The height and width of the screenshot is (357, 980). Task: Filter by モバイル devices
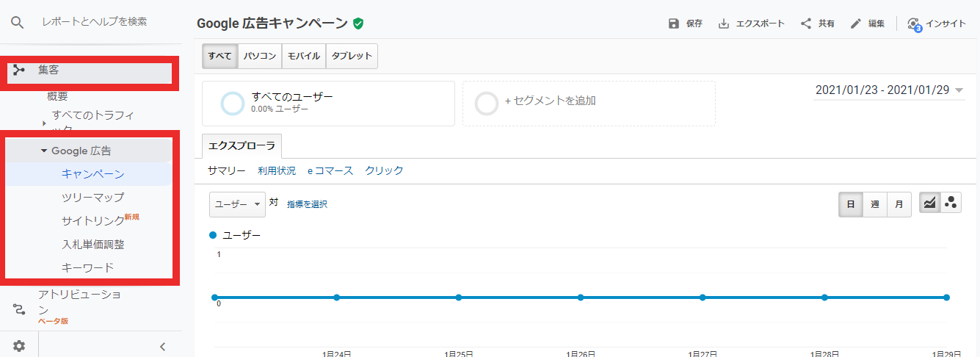pyautogui.click(x=304, y=56)
